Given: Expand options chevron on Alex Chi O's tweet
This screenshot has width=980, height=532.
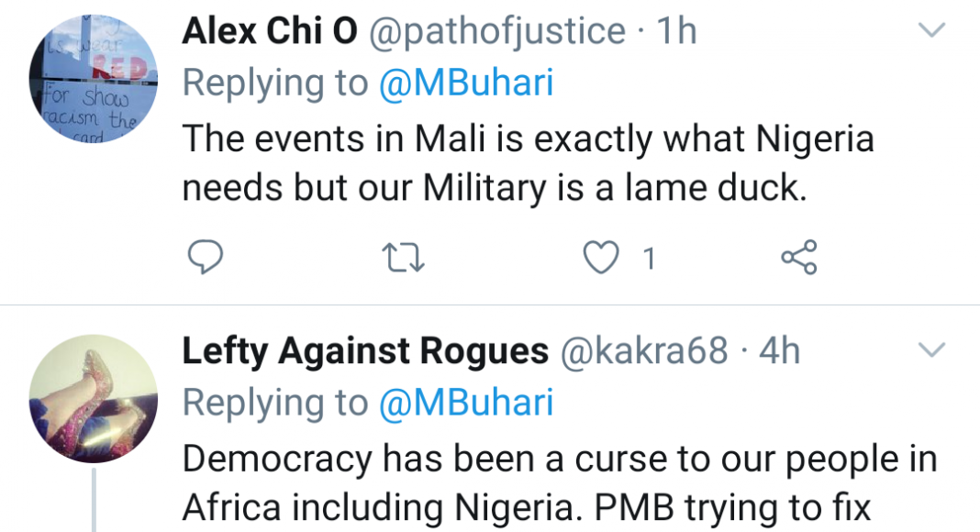Looking at the screenshot, I should click(931, 31).
